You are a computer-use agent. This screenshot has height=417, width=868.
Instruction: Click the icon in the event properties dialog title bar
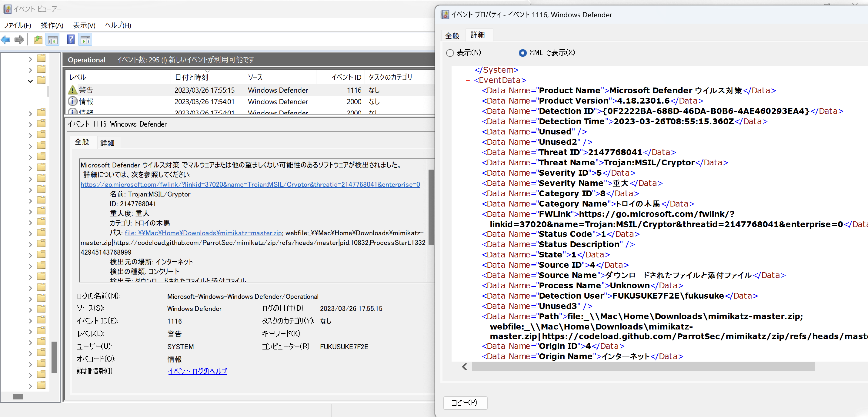tap(446, 15)
